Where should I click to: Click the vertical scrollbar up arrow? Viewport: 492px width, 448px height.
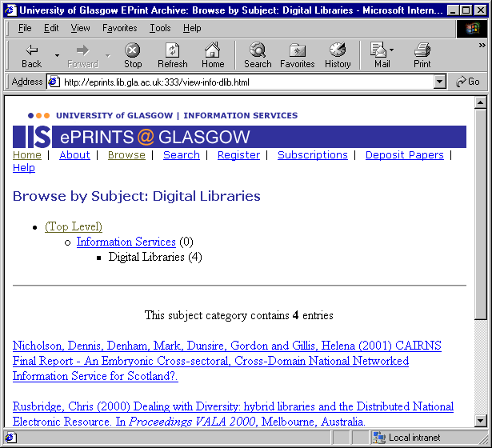click(481, 102)
